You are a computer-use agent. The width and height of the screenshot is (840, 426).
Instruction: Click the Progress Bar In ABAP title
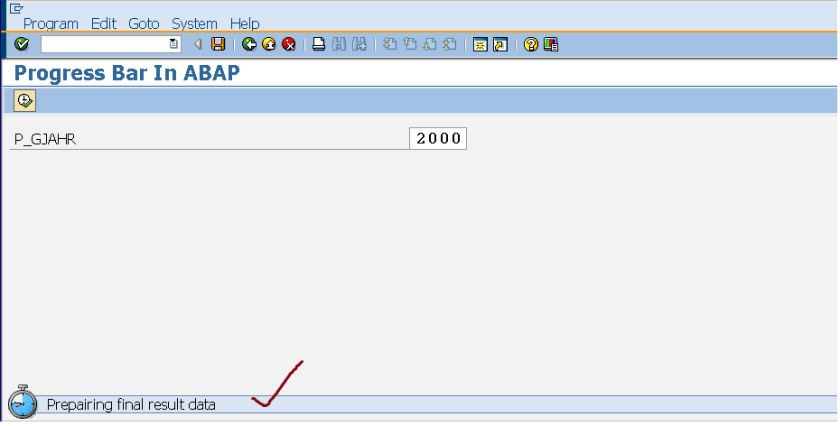(127, 73)
